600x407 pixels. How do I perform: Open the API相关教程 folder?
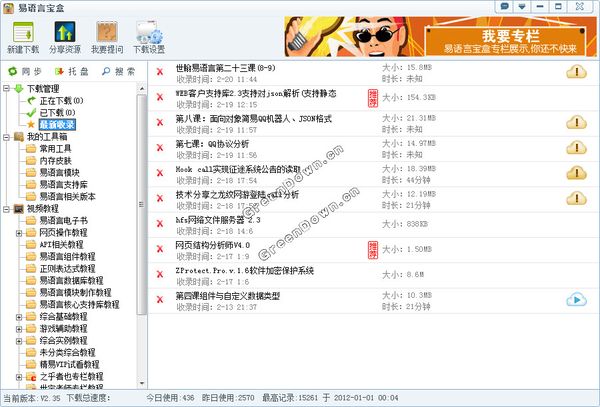61,244
